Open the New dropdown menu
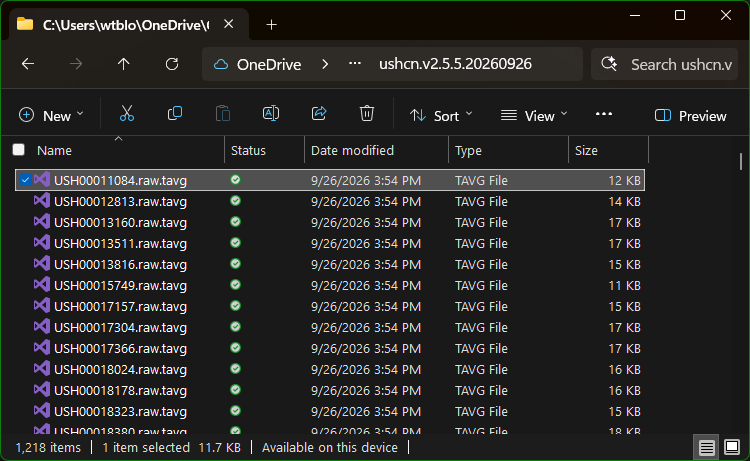 pos(51,116)
